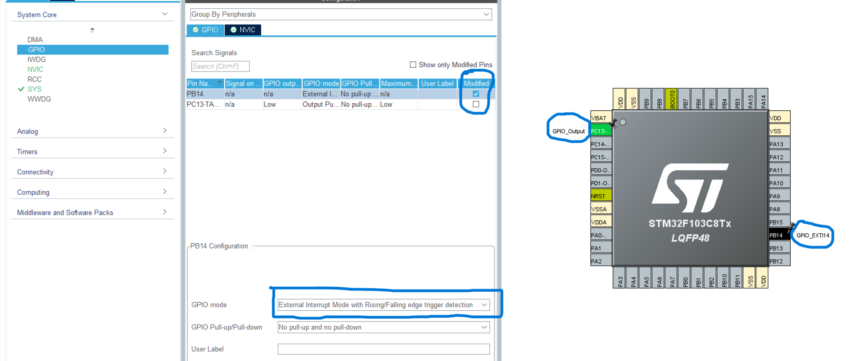Select the PC13-TA row in pin table
The width and height of the screenshot is (868, 361).
click(341, 104)
